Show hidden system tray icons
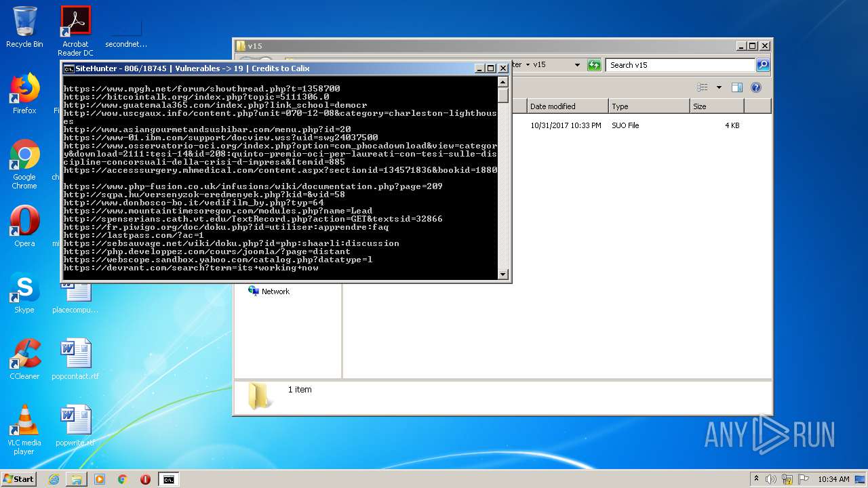Image resolution: width=868 pixels, height=488 pixels. click(x=756, y=479)
